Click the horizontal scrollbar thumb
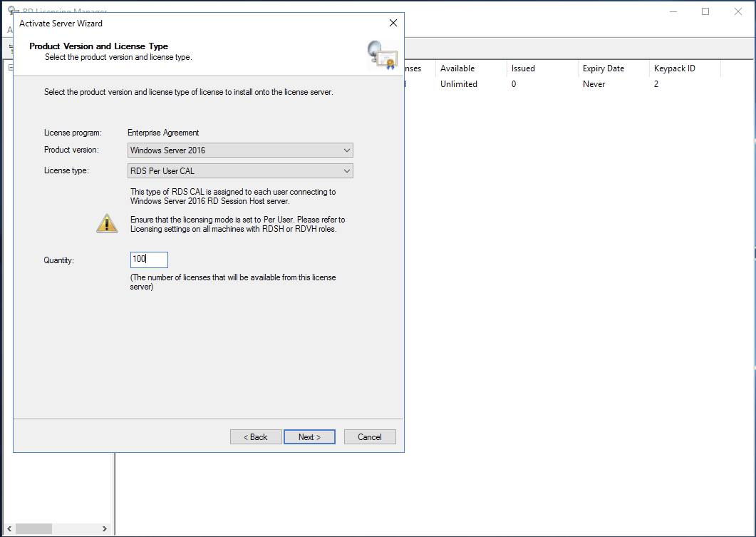Viewport: 756px width, 537px height. [x=33, y=528]
